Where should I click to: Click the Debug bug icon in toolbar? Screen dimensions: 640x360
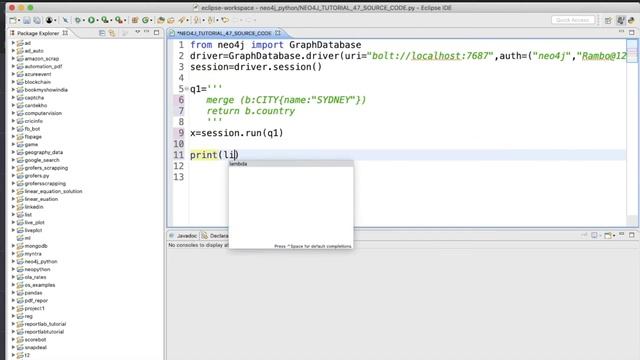tap(78, 20)
